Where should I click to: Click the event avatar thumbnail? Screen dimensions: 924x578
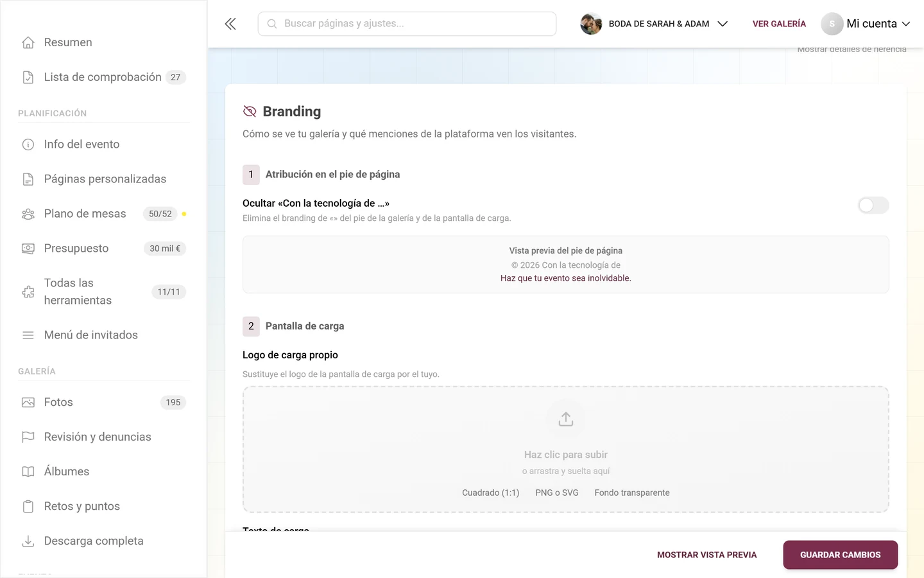tap(591, 24)
